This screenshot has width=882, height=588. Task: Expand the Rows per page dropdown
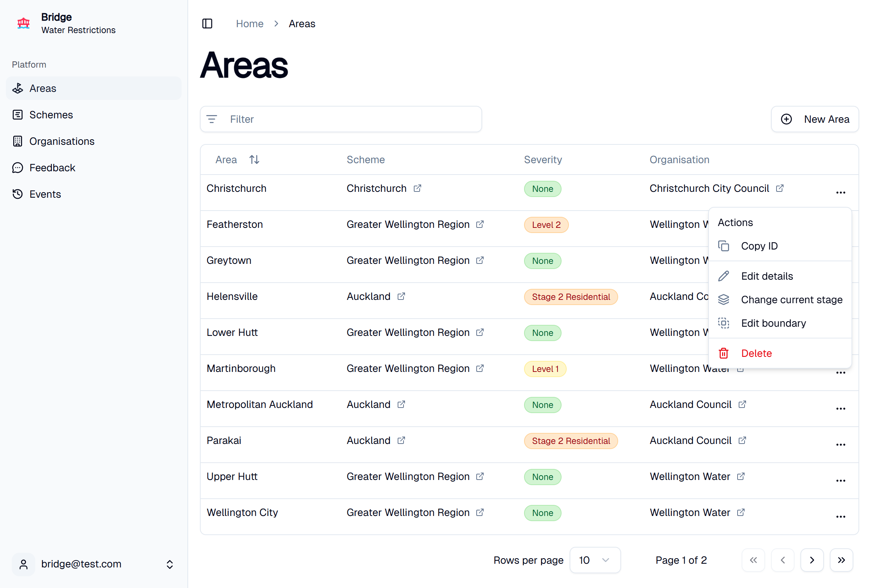[595, 560]
